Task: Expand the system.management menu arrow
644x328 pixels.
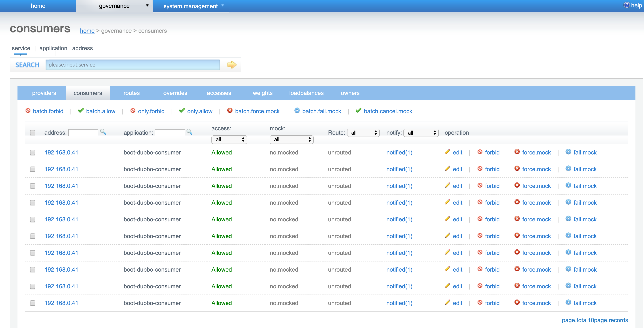Action: [223, 5]
